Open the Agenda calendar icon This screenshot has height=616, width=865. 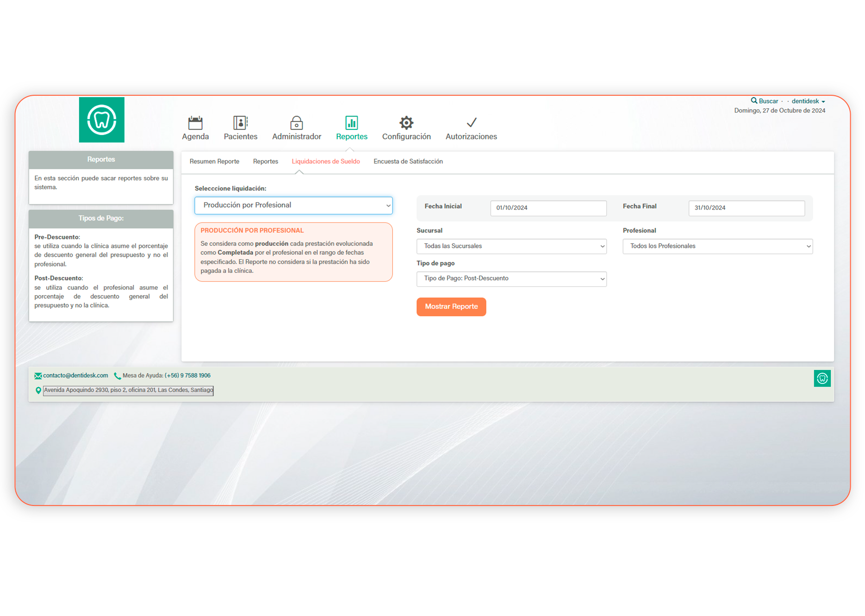(x=195, y=123)
